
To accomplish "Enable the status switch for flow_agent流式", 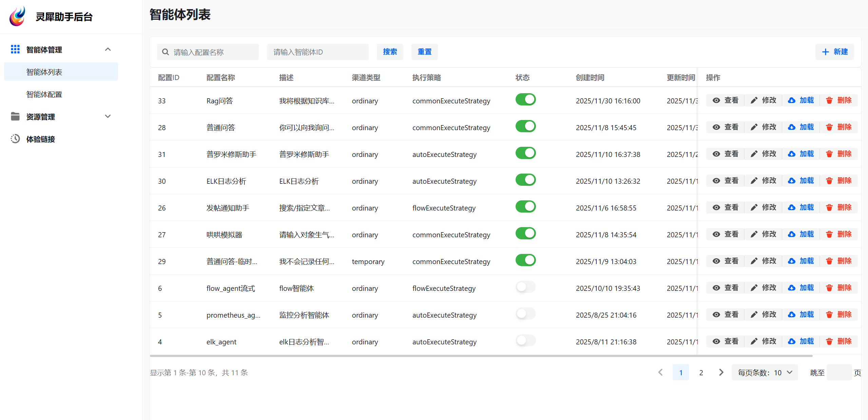I will point(525,287).
